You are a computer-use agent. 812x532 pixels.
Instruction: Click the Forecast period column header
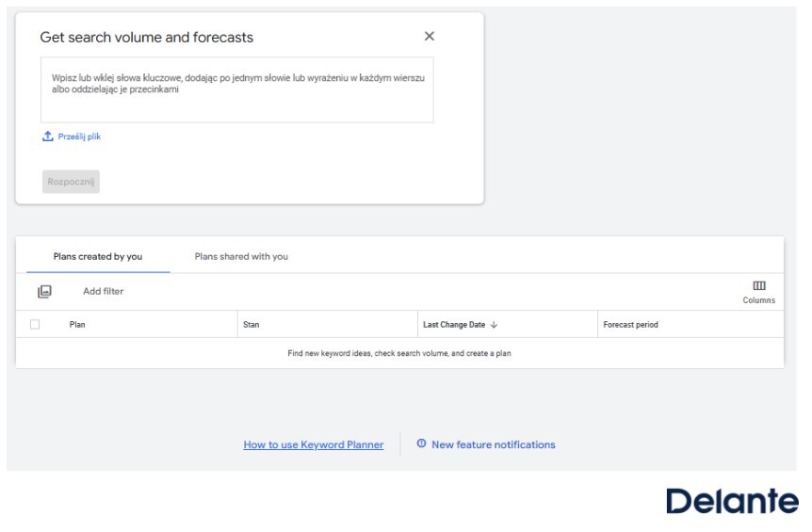click(x=631, y=325)
